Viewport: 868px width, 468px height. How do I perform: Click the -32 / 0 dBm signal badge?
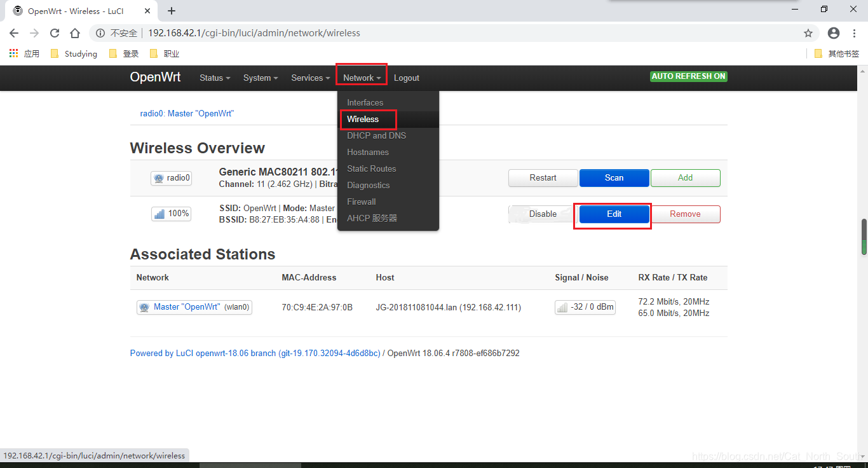(585, 307)
